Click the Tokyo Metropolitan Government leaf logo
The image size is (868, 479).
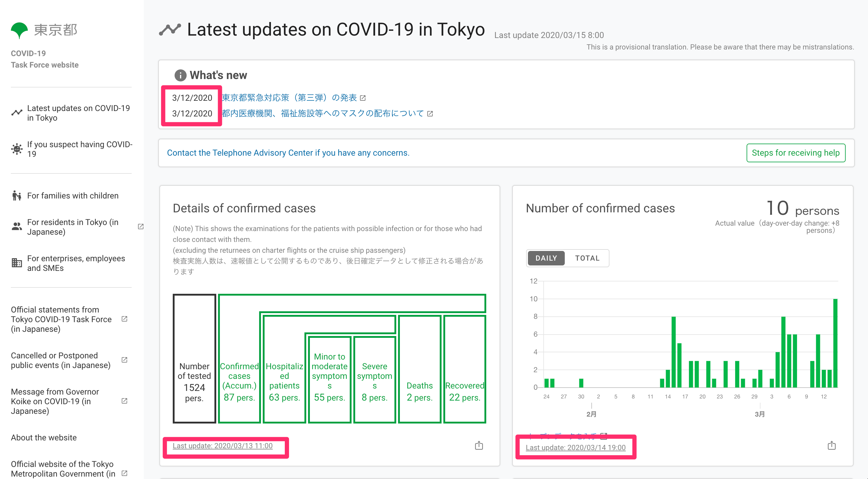(x=19, y=30)
